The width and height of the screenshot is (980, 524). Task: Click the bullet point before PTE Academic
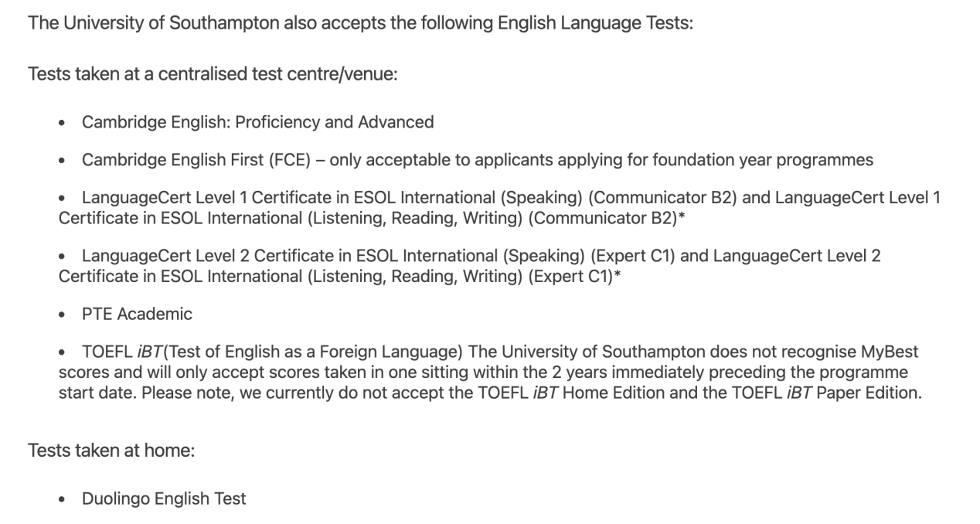[63, 315]
